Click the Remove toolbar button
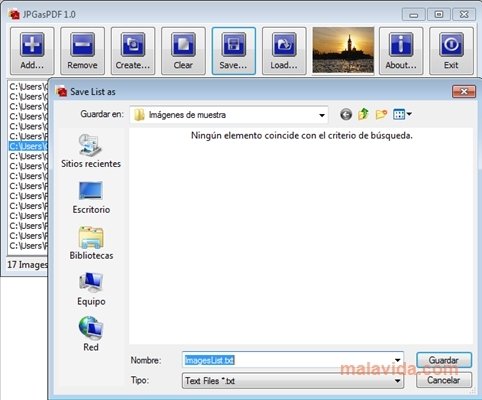Screen dimensions: 482x400 tap(82, 51)
